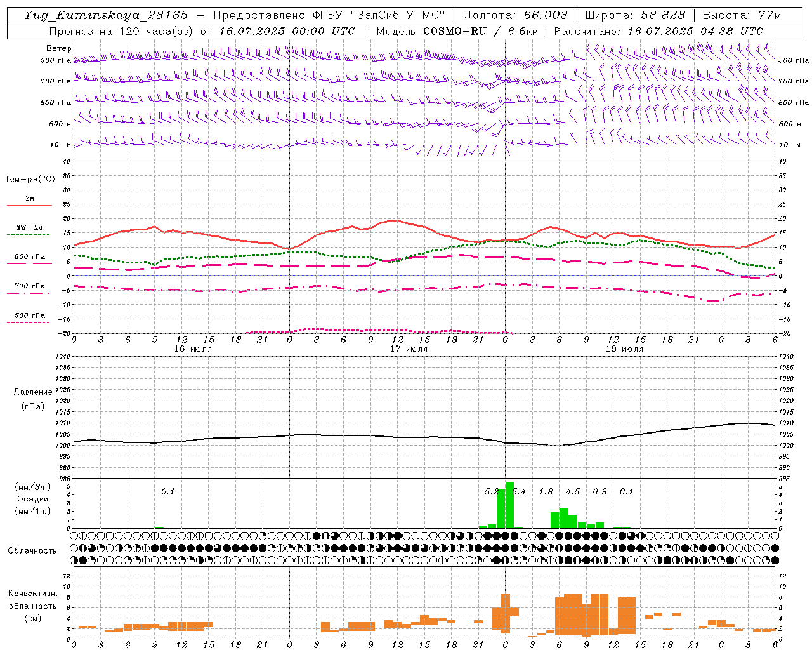Click the Широта: 58.828 field
The image size is (812, 650).
[635, 15]
